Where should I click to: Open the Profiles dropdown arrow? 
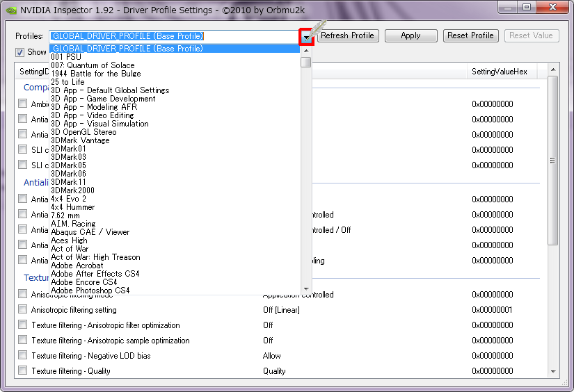click(306, 37)
